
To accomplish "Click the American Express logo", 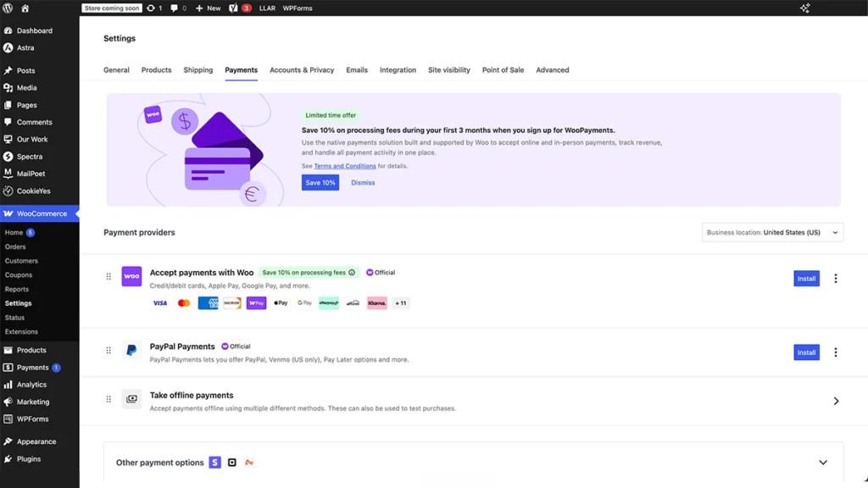I will click(209, 302).
